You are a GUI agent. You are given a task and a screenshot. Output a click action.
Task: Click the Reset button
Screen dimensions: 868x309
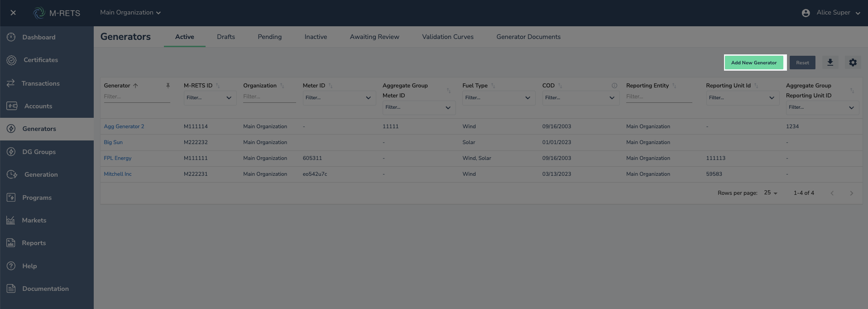(x=802, y=63)
